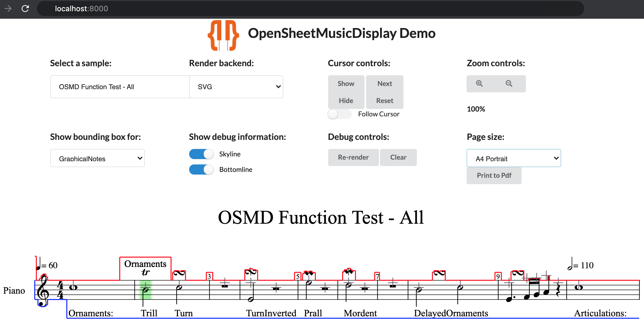Click the Trill lyric label
644x323 pixels.
pyautogui.click(x=149, y=313)
